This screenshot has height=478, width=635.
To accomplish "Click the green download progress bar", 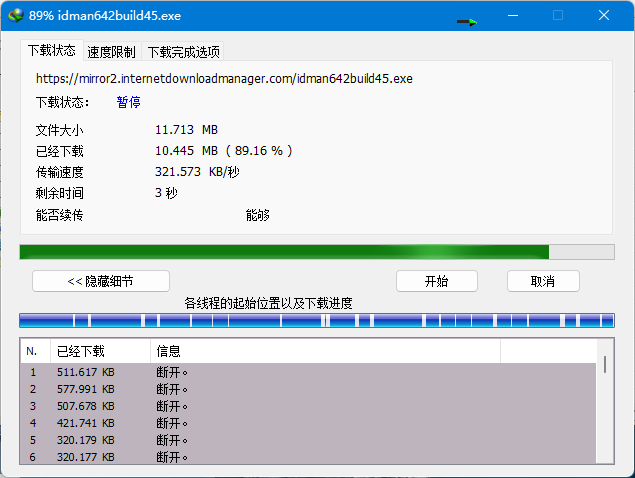I will coord(317,252).
